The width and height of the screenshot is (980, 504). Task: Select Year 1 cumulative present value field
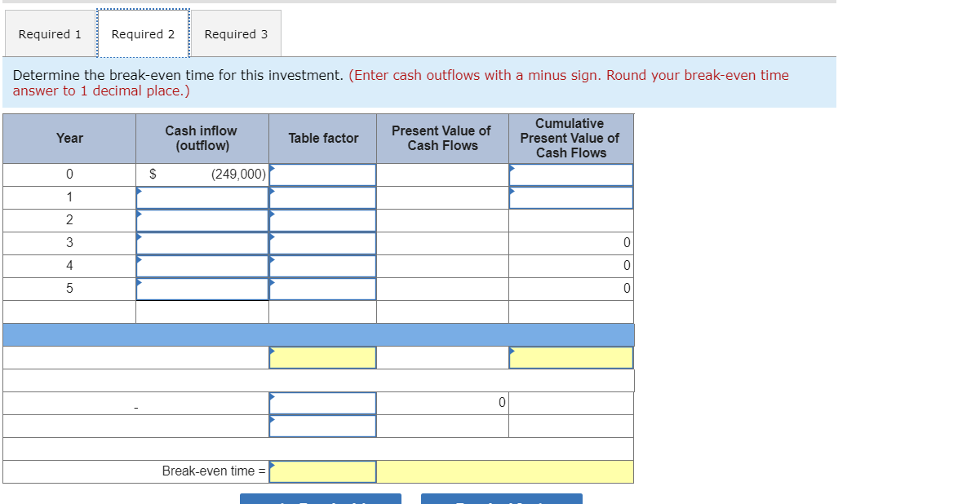point(571,197)
